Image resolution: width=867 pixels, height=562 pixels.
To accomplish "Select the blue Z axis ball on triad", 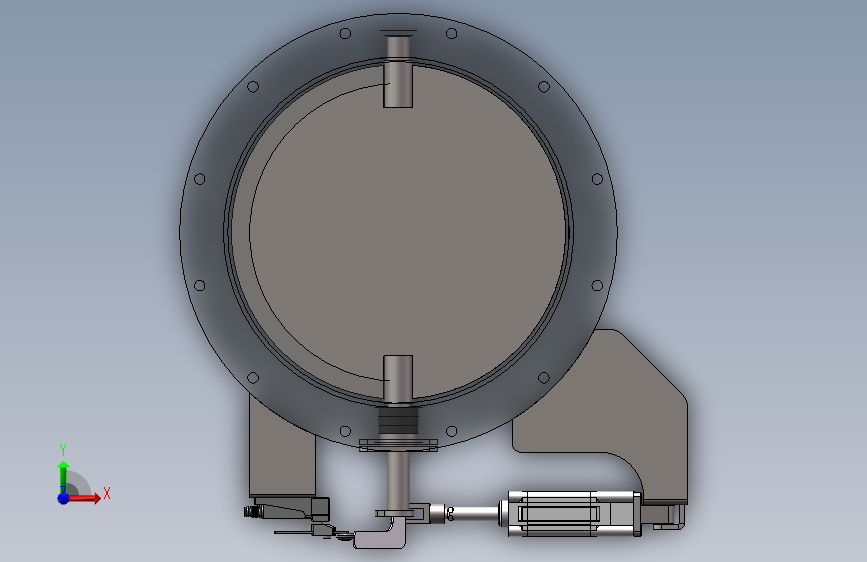I will [x=64, y=498].
